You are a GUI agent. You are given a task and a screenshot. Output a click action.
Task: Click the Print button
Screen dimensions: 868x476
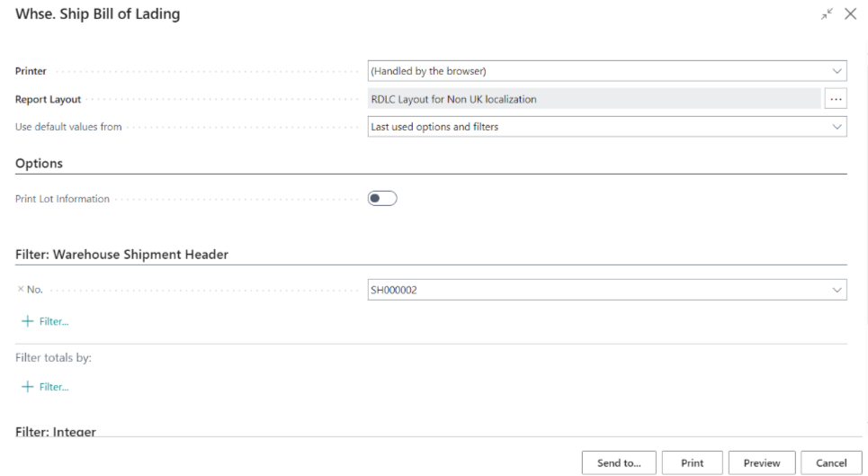coord(692,463)
